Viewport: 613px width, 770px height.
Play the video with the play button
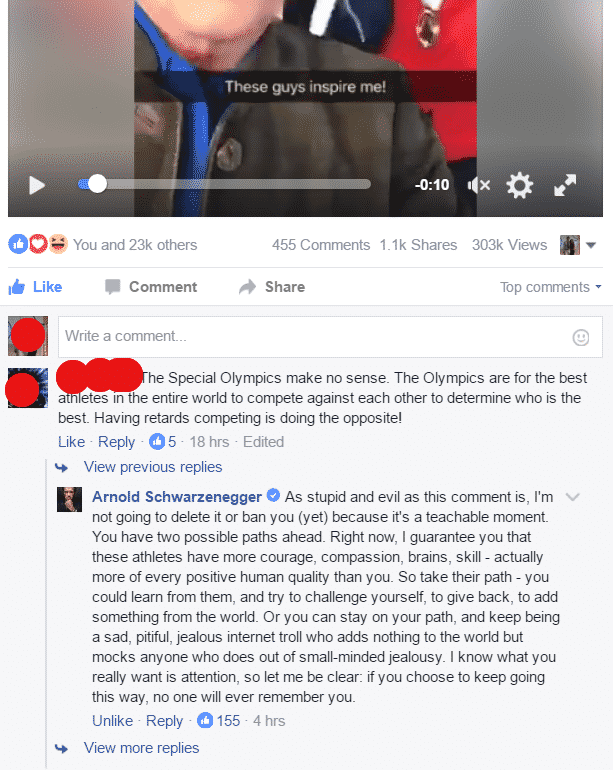37,185
